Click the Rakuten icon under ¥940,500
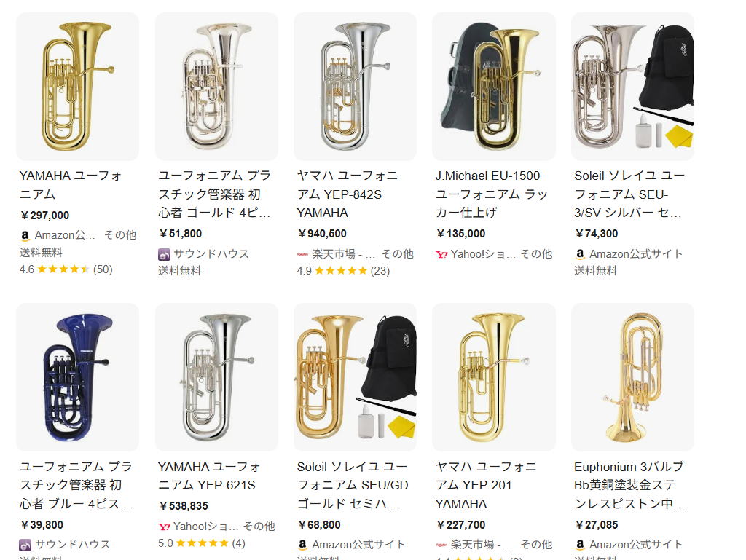Screen dimensions: 746x560 [302, 254]
